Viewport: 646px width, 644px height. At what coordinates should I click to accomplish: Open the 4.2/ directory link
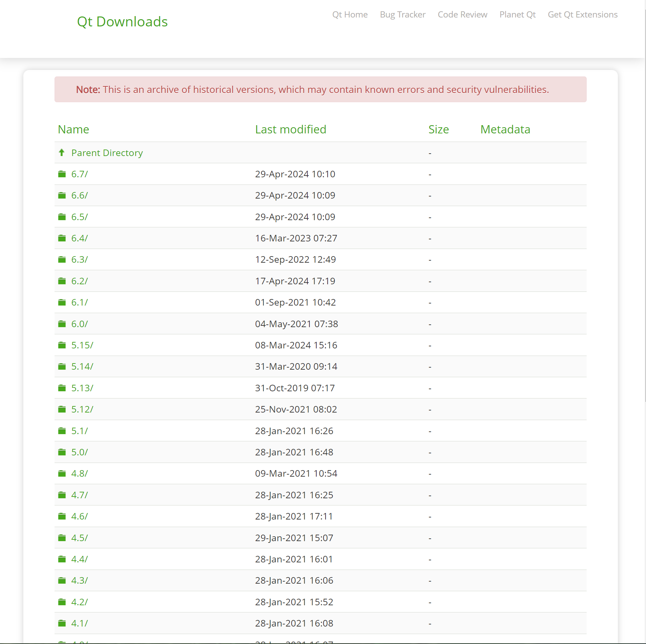(80, 602)
